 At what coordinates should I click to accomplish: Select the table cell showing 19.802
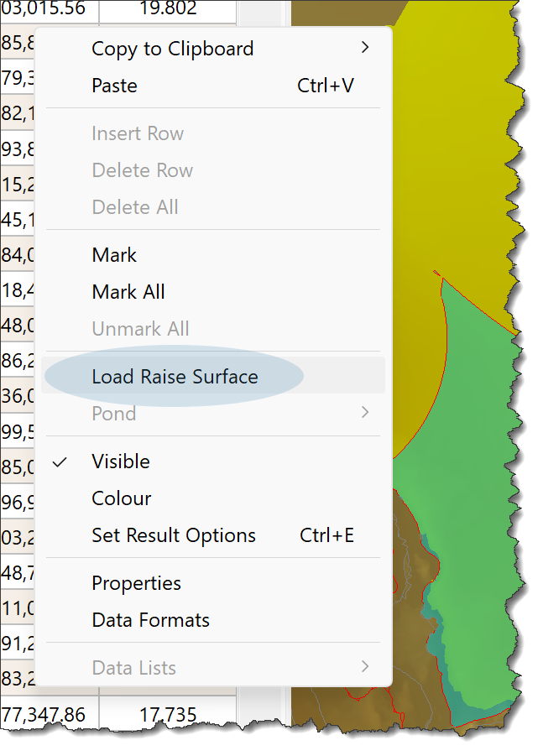pyautogui.click(x=168, y=8)
